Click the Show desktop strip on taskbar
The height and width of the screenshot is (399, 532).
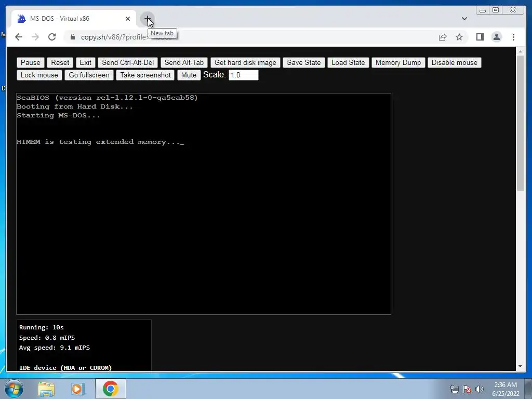point(528,389)
